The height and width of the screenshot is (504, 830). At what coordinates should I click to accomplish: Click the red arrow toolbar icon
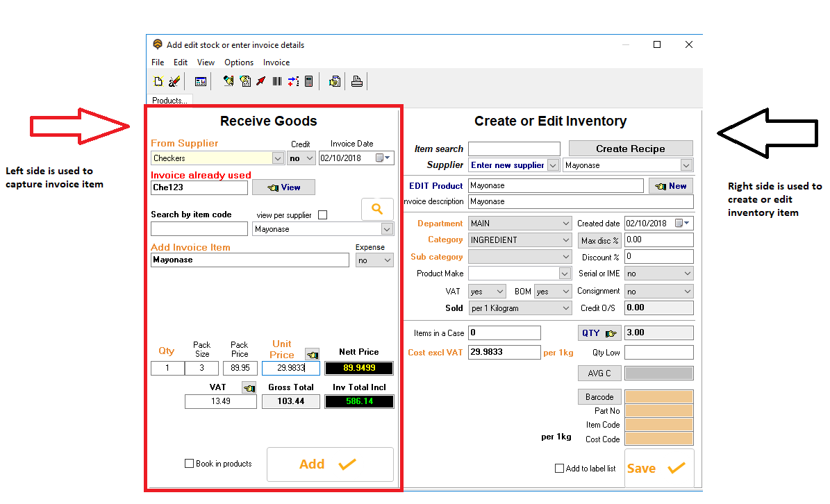coord(260,81)
